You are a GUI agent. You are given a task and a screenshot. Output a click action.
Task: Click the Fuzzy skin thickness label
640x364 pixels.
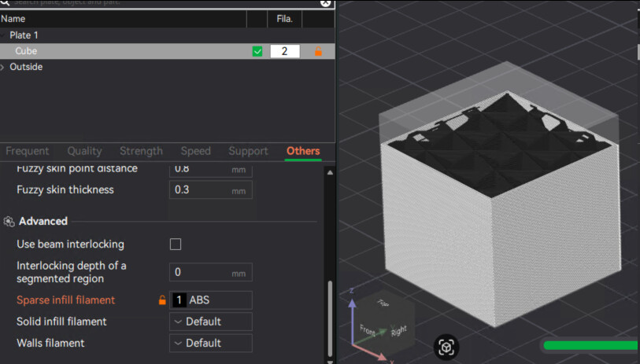65,190
